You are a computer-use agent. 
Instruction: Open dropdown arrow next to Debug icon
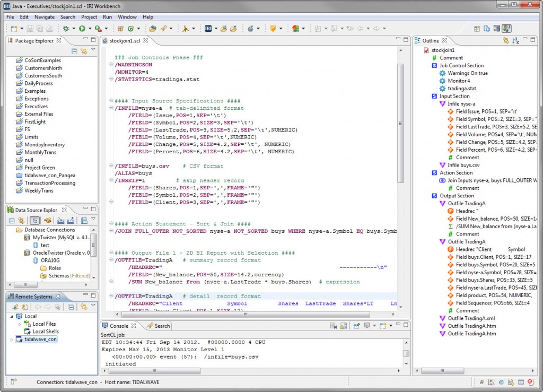point(73,29)
